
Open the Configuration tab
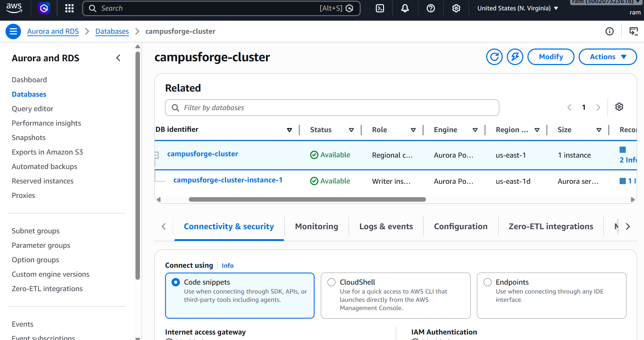[461, 226]
